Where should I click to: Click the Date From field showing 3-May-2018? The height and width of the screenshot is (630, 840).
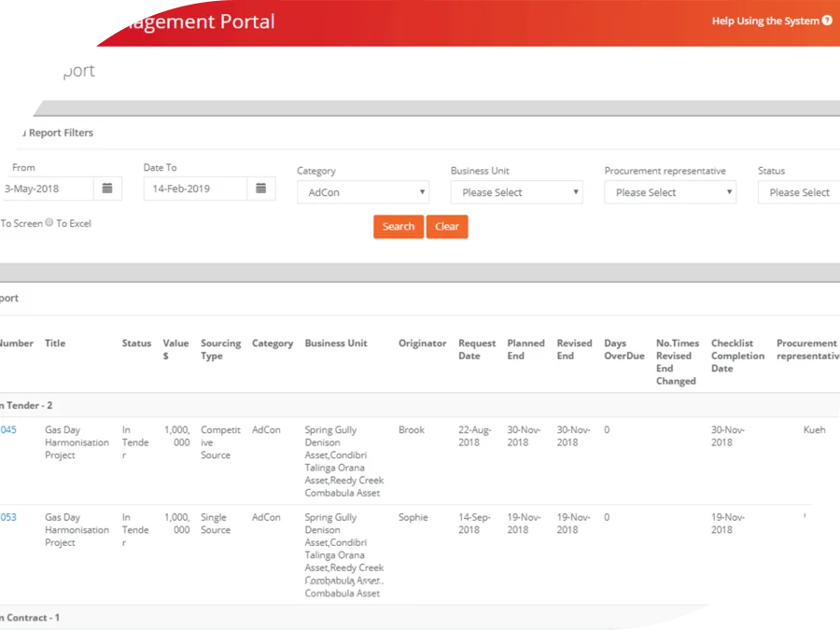(48, 189)
